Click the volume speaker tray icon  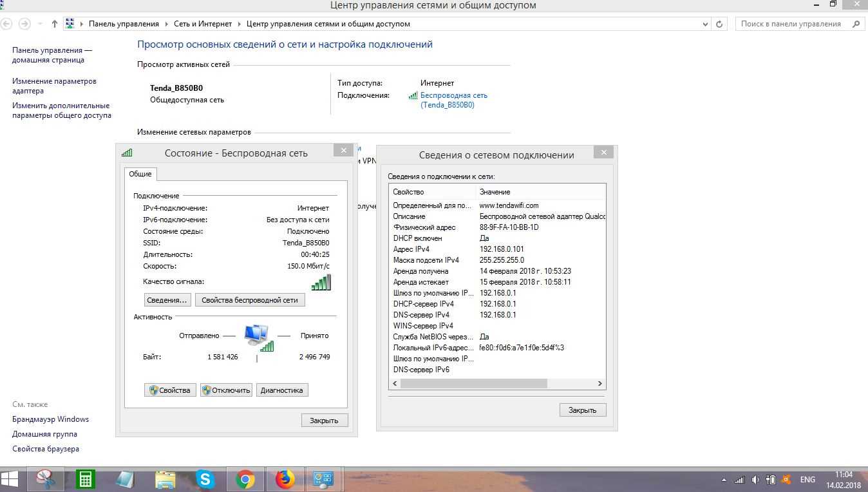point(755,480)
